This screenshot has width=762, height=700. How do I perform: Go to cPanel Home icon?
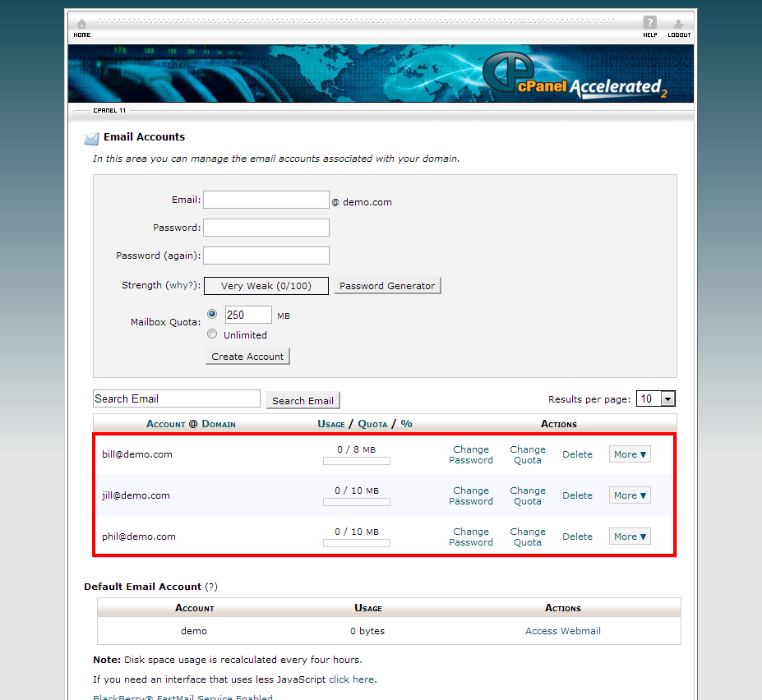(x=81, y=28)
